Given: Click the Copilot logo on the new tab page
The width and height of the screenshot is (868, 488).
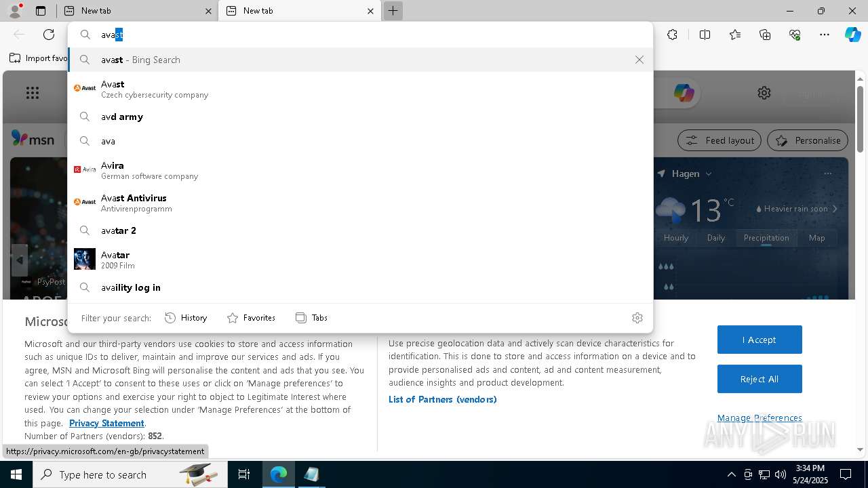Looking at the screenshot, I should pyautogui.click(x=684, y=93).
